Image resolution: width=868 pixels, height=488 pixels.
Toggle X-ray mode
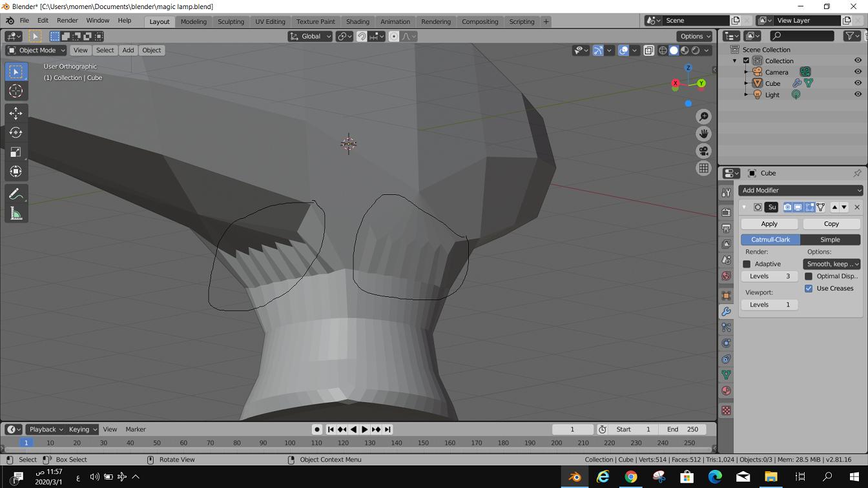click(x=648, y=50)
